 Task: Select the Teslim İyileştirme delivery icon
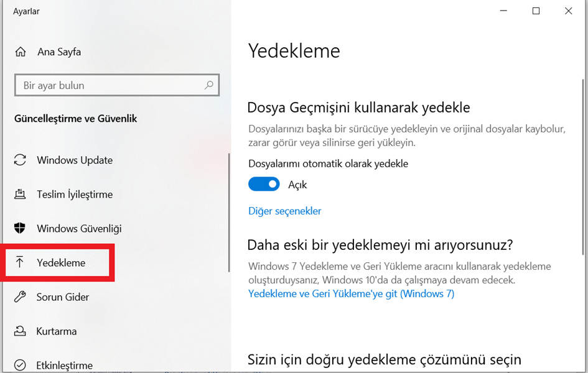tap(20, 194)
